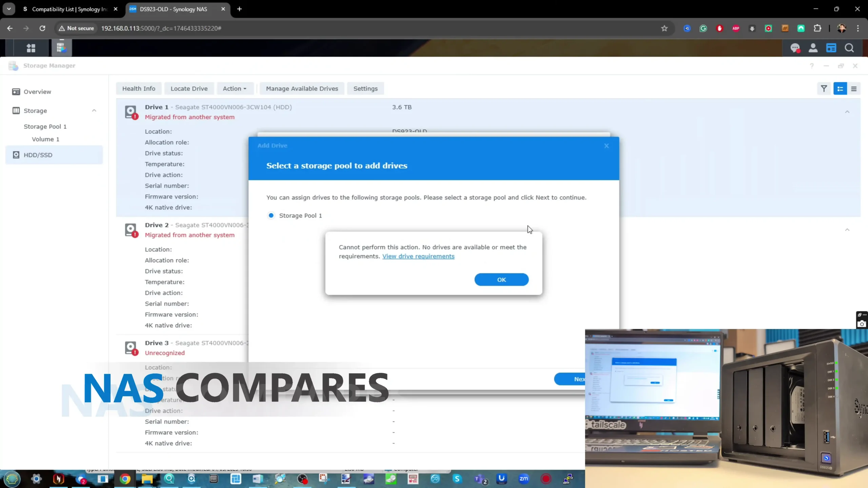The height and width of the screenshot is (488, 868).
Task: Collapse Drive 2 details chevron
Action: pos(847,230)
